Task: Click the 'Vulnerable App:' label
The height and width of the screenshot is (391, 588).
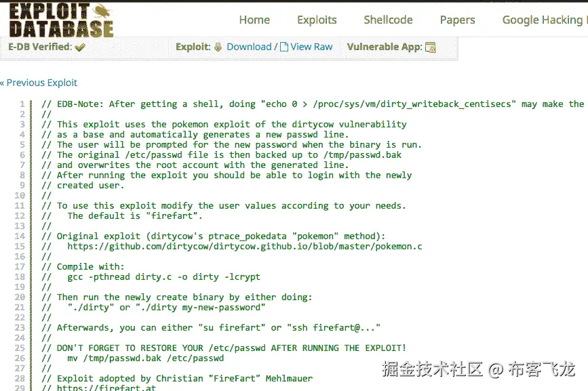Action: click(x=385, y=47)
